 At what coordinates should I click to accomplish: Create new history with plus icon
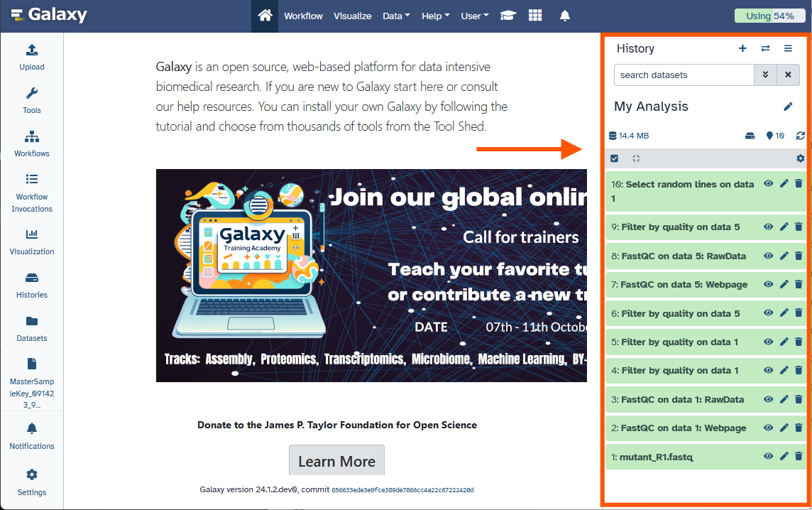point(742,48)
